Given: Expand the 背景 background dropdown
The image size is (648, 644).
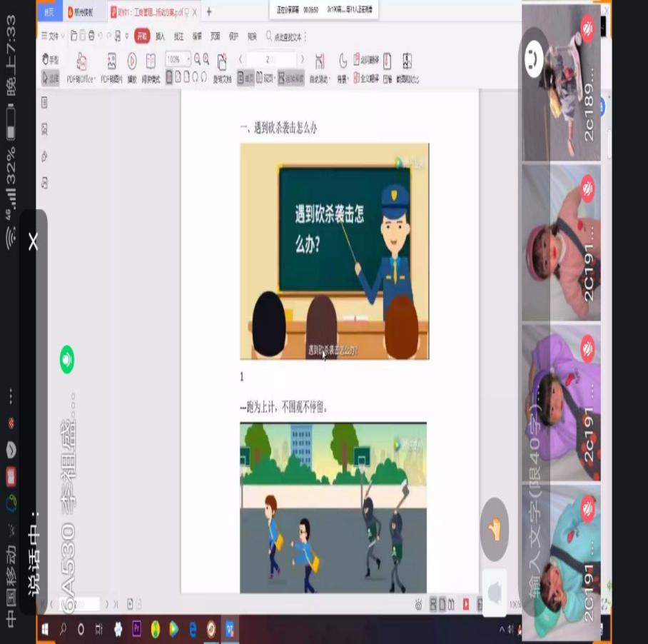Looking at the screenshot, I should [x=345, y=79].
